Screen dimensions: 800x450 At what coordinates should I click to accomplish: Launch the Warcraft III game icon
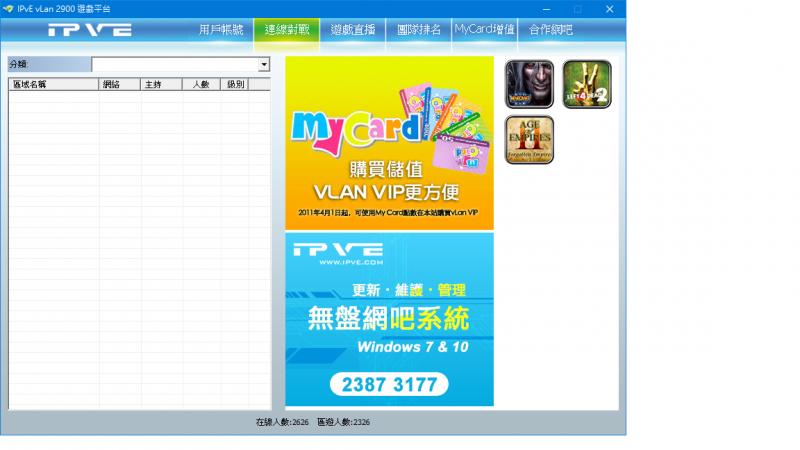[529, 84]
